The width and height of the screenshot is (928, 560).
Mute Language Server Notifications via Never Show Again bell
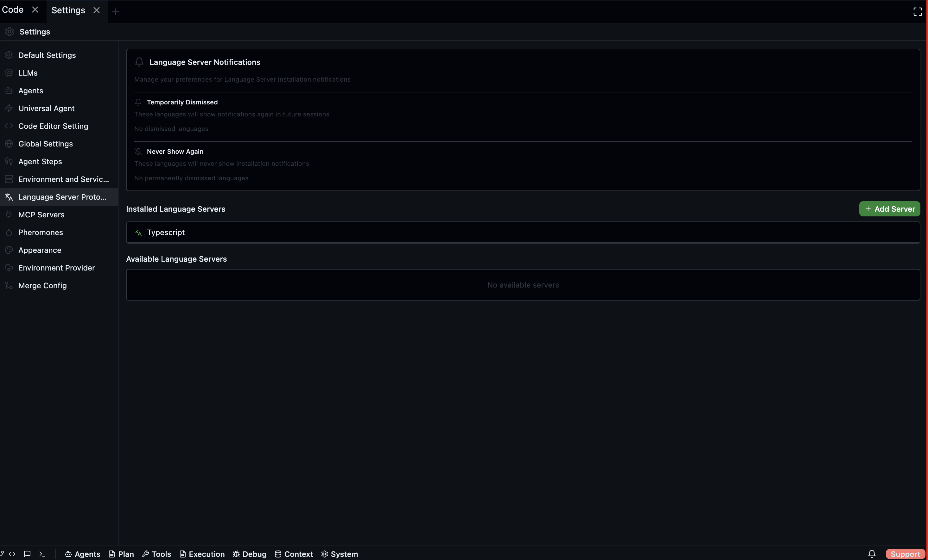click(138, 151)
